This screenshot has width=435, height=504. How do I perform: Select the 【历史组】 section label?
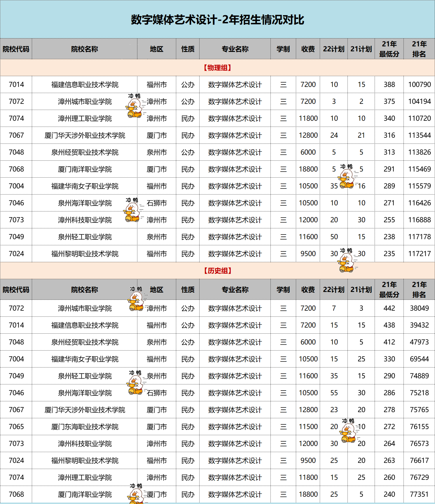click(x=217, y=271)
